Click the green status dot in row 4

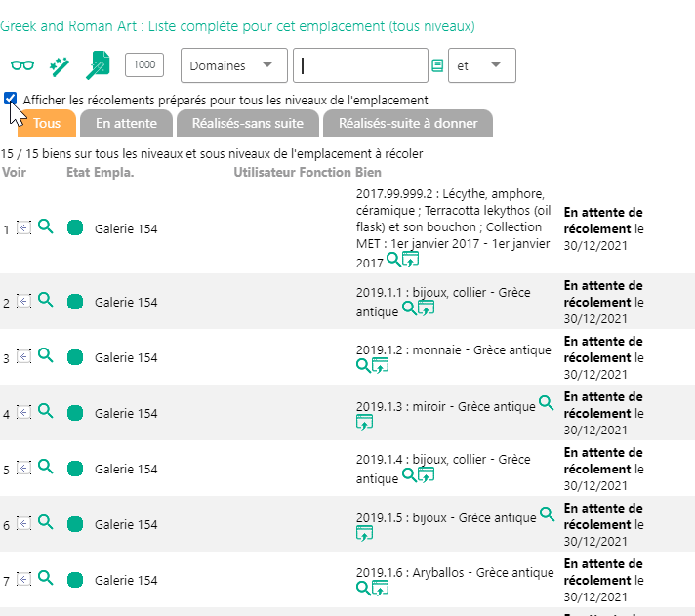tap(75, 413)
